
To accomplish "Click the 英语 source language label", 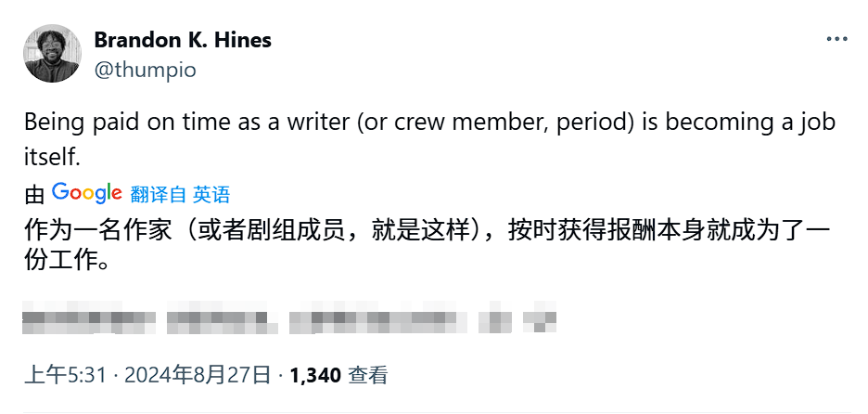I will [211, 194].
